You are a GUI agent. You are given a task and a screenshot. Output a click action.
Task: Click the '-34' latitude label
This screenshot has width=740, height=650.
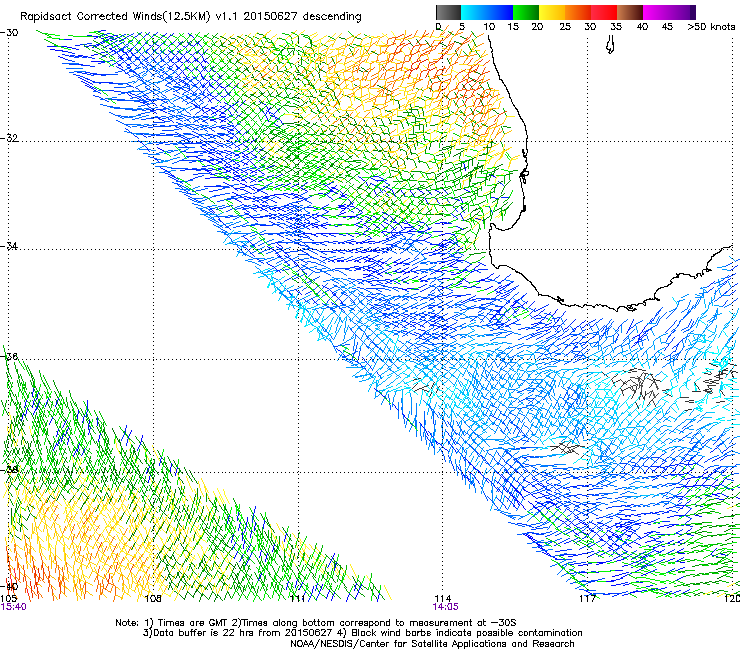9,246
